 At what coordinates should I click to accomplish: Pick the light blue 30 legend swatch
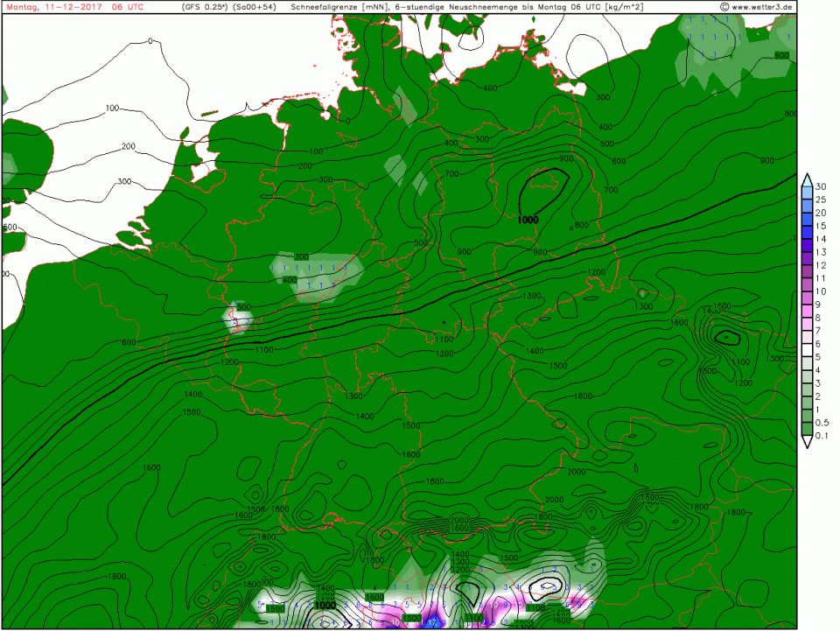[806, 193]
